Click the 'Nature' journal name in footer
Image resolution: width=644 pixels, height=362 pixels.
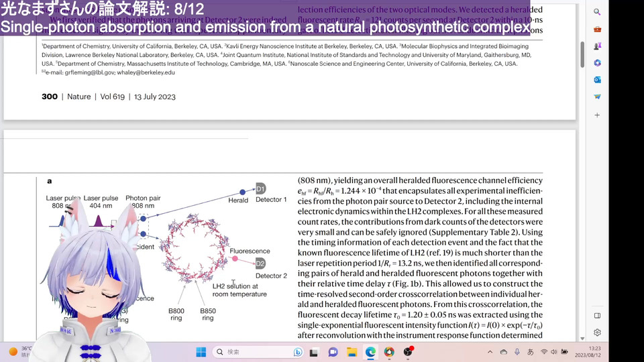coord(79,97)
